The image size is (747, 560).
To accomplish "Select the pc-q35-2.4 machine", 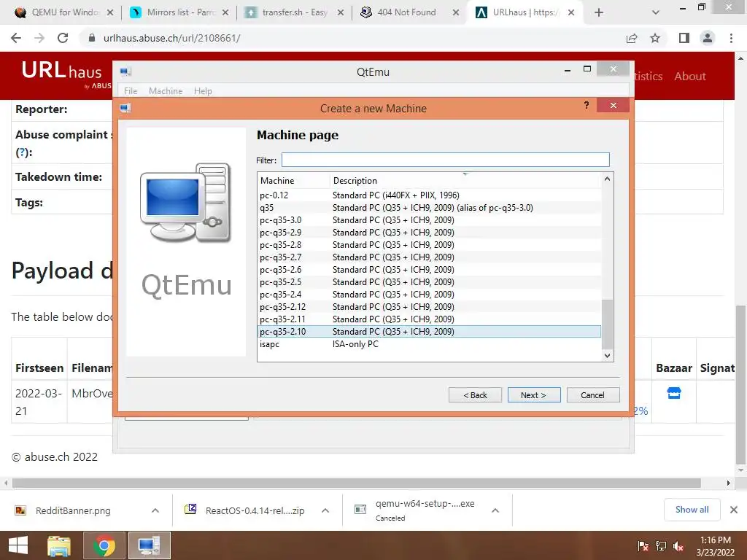I will tap(429, 295).
